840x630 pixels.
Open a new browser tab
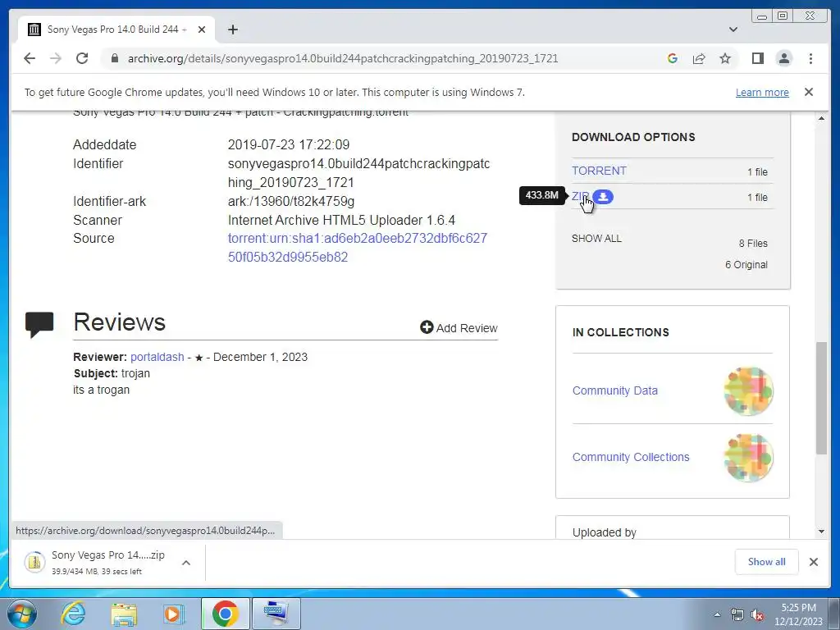coord(232,30)
